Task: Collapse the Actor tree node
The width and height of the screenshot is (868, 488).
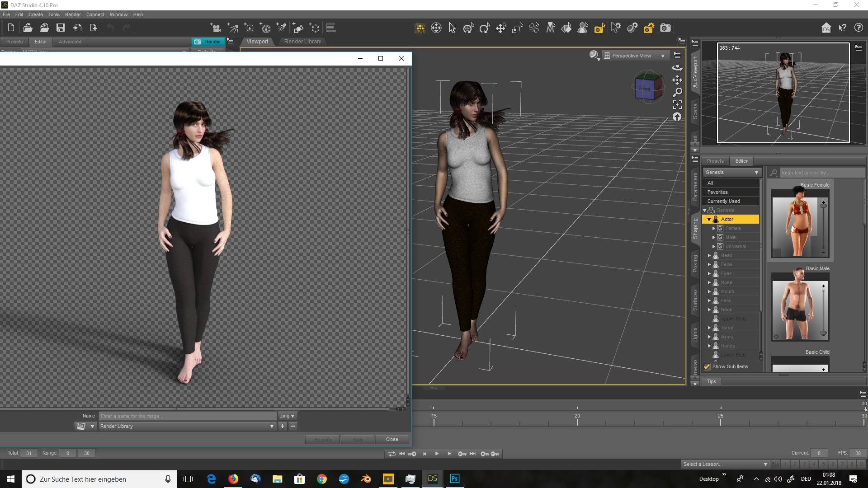Action: click(x=709, y=219)
